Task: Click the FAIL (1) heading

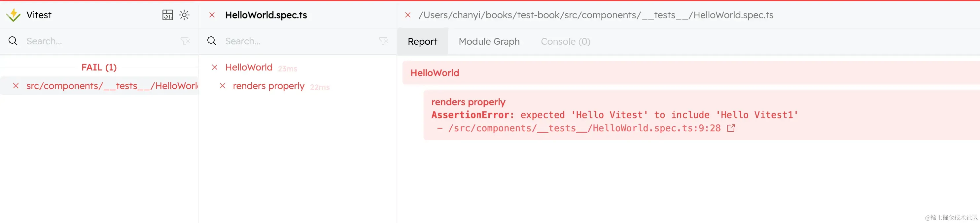Action: pos(99,67)
